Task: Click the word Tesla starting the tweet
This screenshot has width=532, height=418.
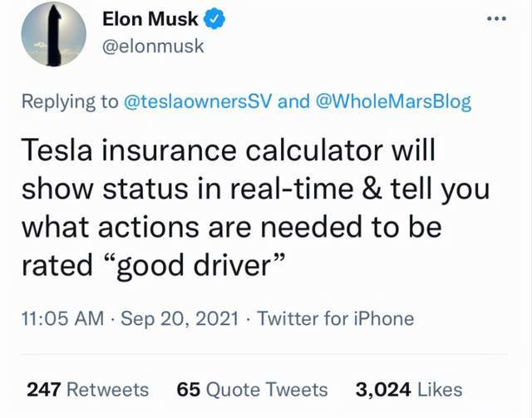Action: pyautogui.click(x=57, y=150)
